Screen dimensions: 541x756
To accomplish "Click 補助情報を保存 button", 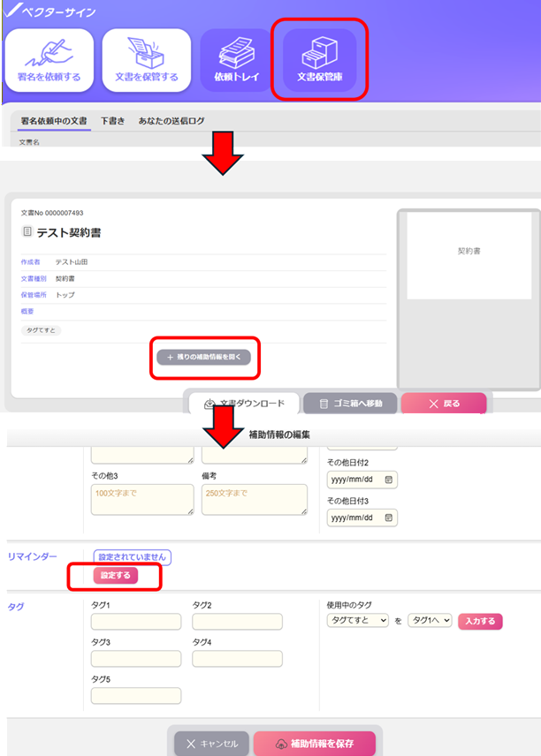I will (x=315, y=744).
